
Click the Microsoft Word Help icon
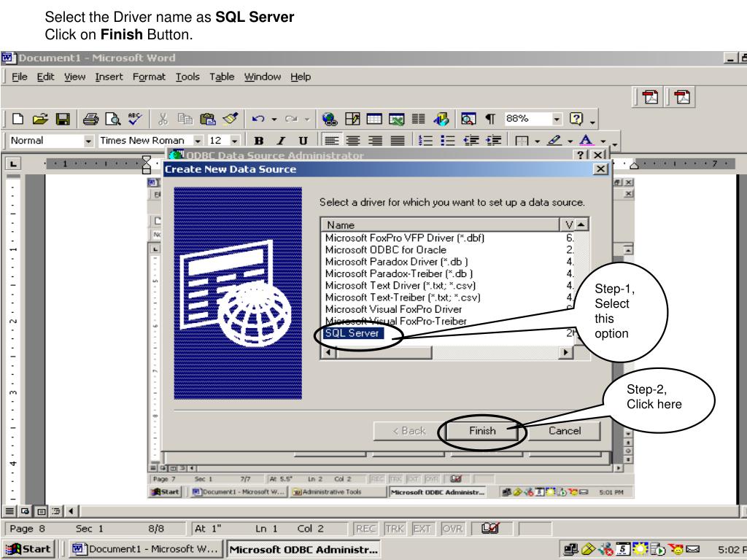click(576, 119)
